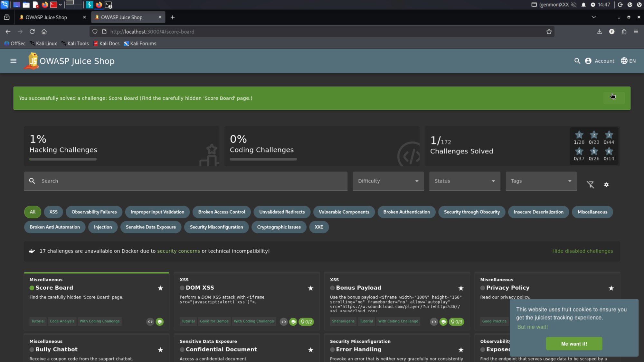List all tabs chevron in Firefox

[x=593, y=17]
